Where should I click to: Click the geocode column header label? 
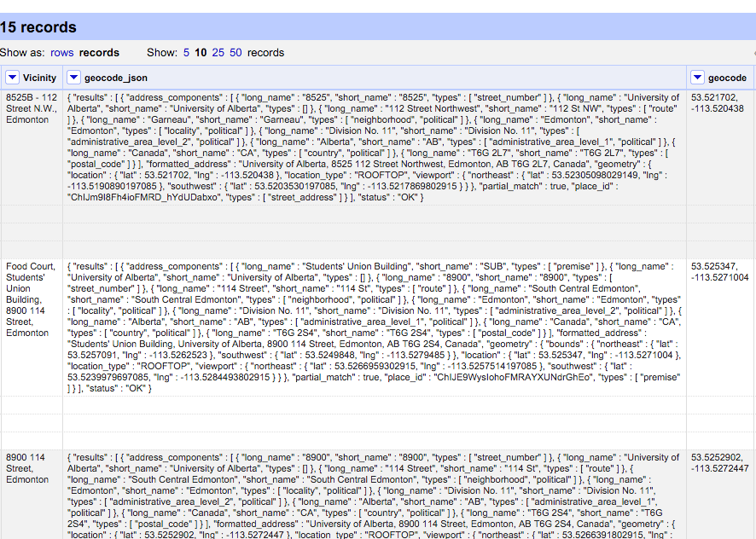[x=727, y=78]
